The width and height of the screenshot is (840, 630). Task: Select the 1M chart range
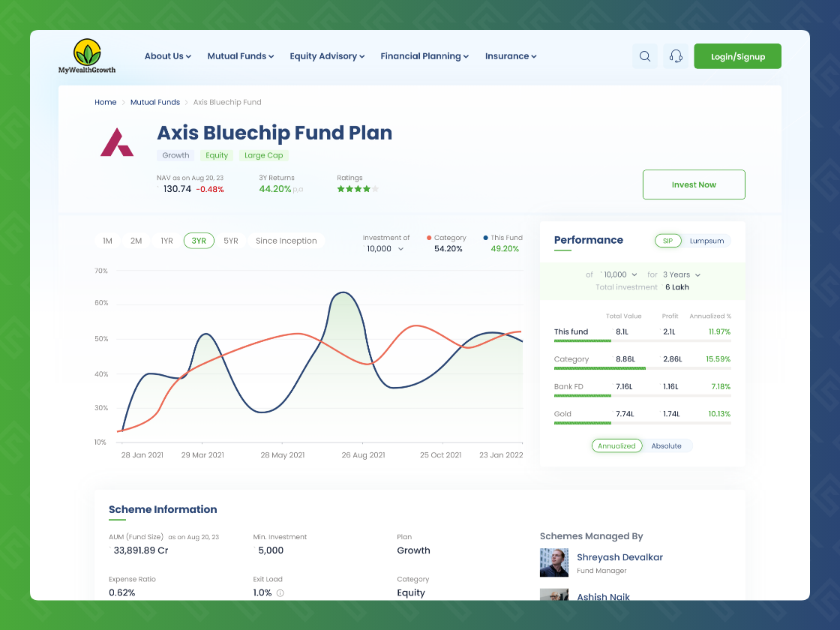108,241
